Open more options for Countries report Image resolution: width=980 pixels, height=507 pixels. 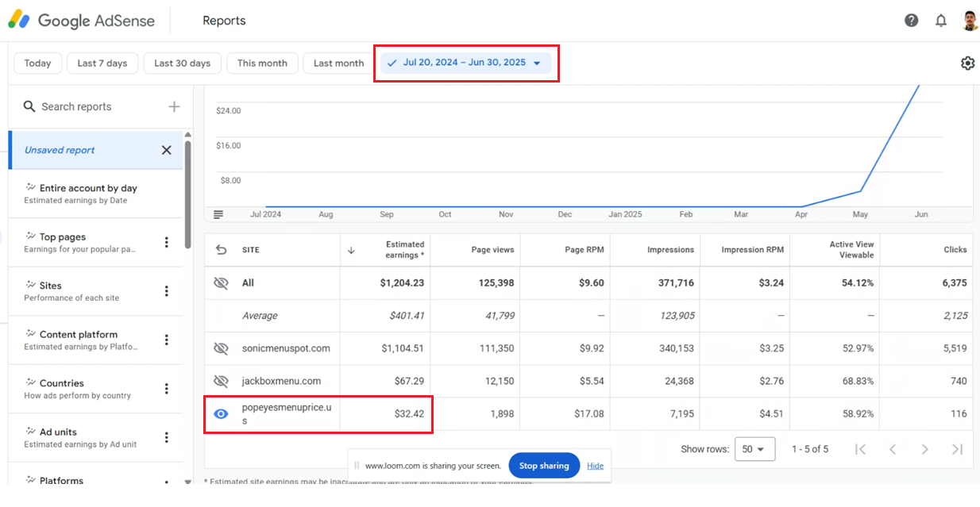(x=166, y=389)
